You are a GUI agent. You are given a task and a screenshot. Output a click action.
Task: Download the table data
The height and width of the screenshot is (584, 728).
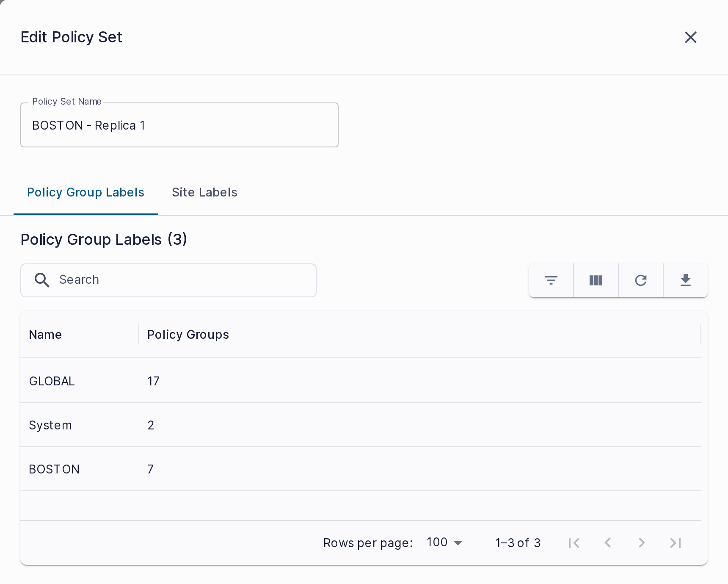[x=686, y=280]
